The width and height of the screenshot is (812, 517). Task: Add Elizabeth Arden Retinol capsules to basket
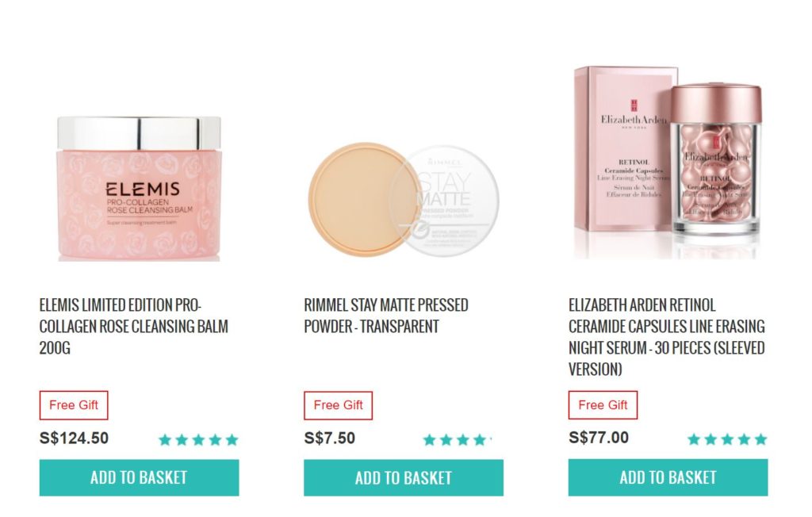668,477
